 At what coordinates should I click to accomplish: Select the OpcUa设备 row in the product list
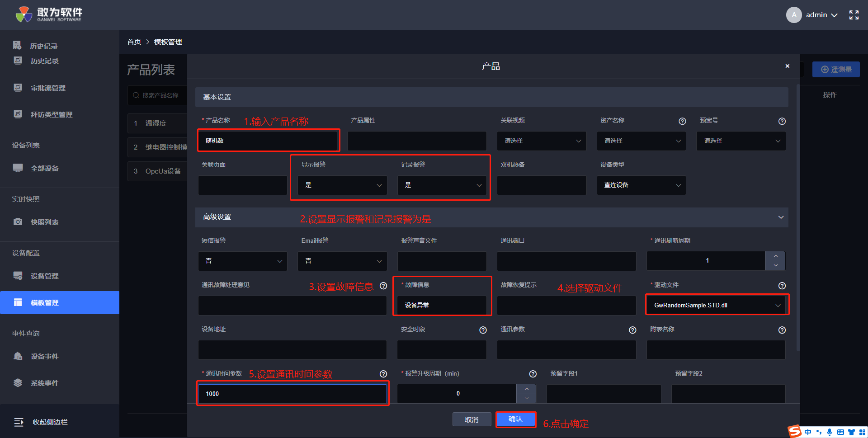(x=158, y=171)
